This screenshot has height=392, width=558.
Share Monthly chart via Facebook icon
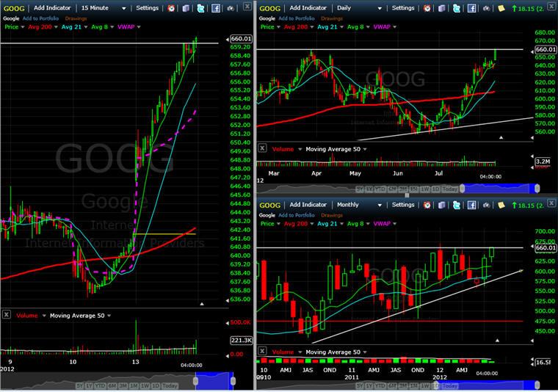pos(471,205)
